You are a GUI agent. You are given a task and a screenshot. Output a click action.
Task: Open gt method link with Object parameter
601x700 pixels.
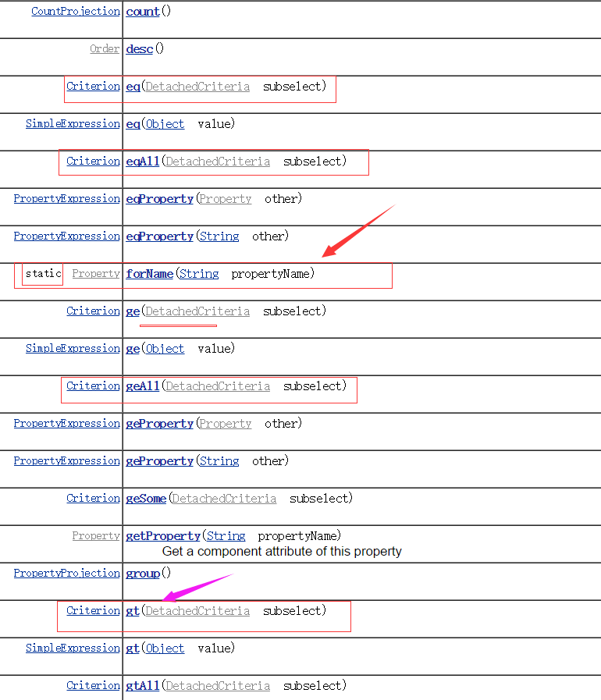click(133, 648)
